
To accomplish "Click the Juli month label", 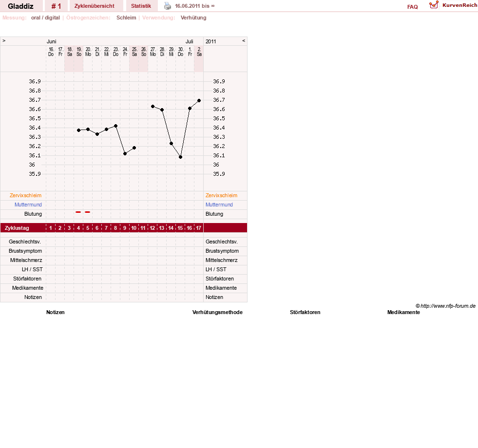I will click(x=190, y=41).
